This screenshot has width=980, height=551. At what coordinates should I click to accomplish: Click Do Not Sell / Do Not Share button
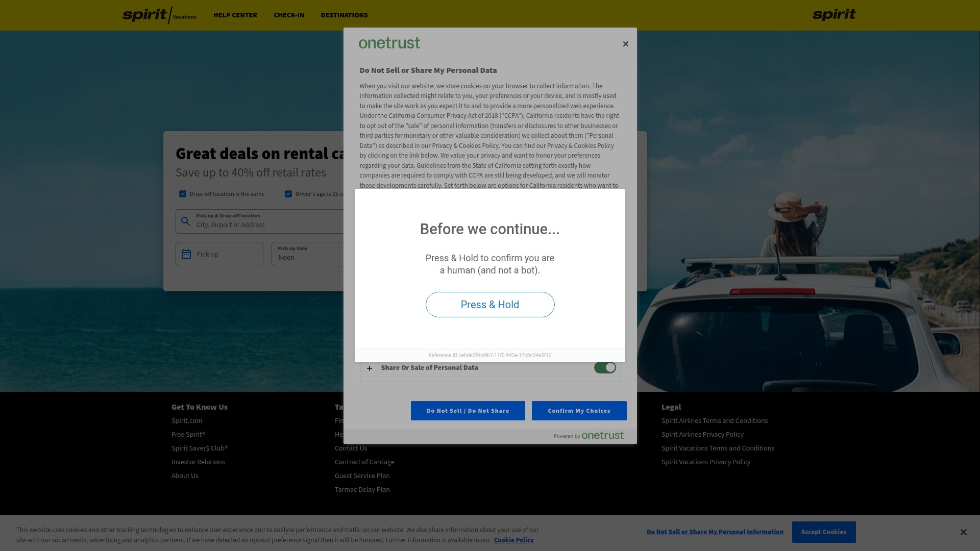(x=468, y=411)
